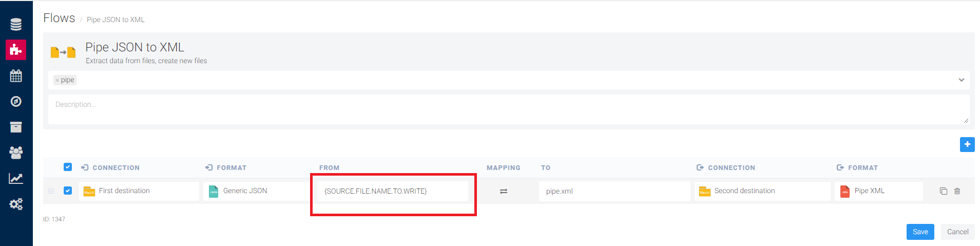Toggle the select-all checkbox in header
This screenshot has width=980, height=246.
(68, 167)
